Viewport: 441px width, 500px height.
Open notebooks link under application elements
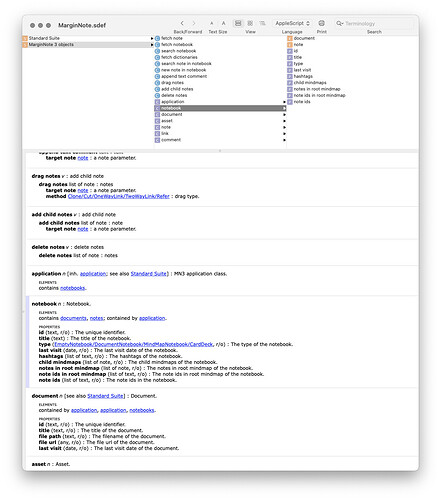[x=73, y=288]
